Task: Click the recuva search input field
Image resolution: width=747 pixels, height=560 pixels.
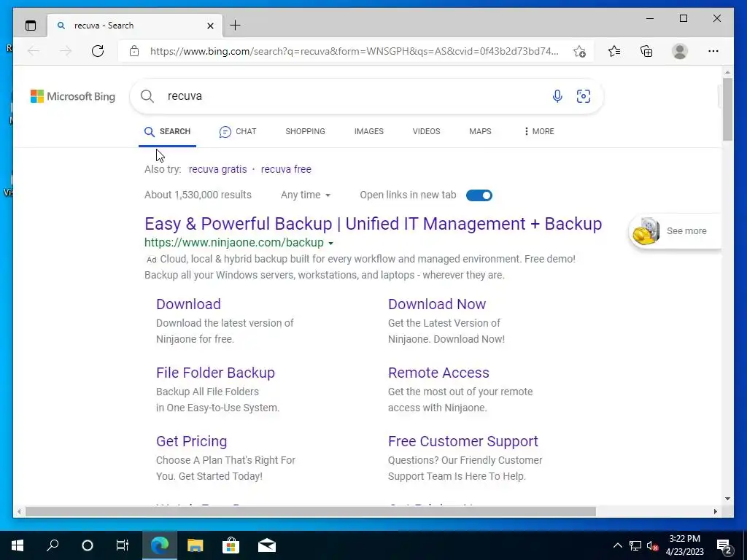Action: pos(352,96)
